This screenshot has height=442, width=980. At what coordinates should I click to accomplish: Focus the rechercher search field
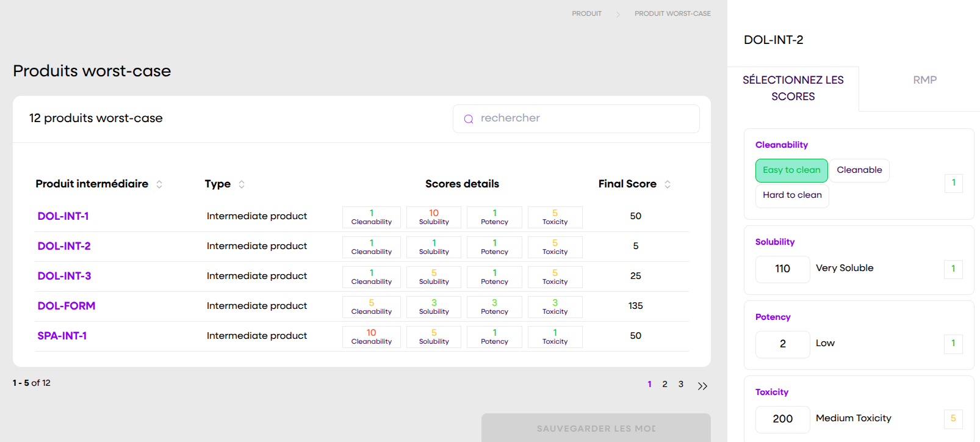click(x=576, y=118)
